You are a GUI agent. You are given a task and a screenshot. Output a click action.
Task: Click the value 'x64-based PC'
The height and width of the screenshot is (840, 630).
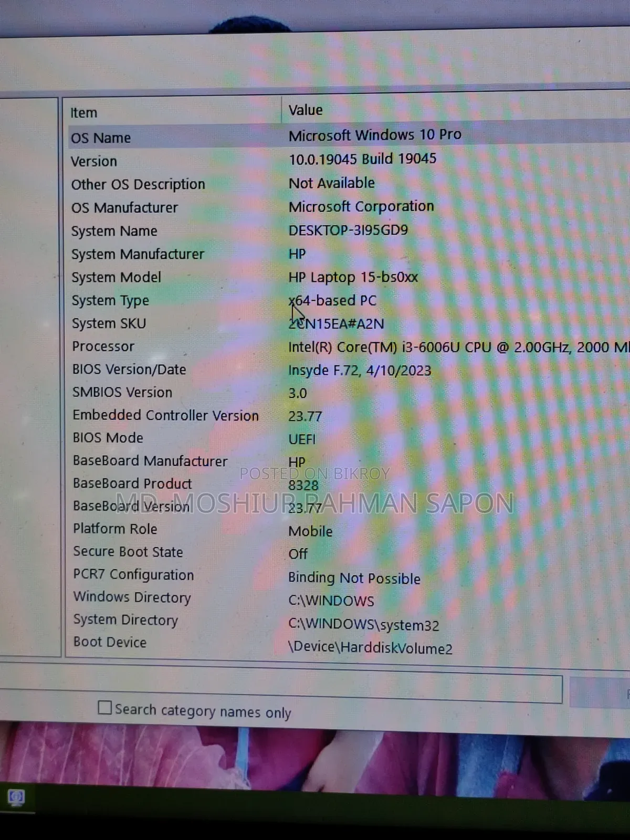(332, 300)
